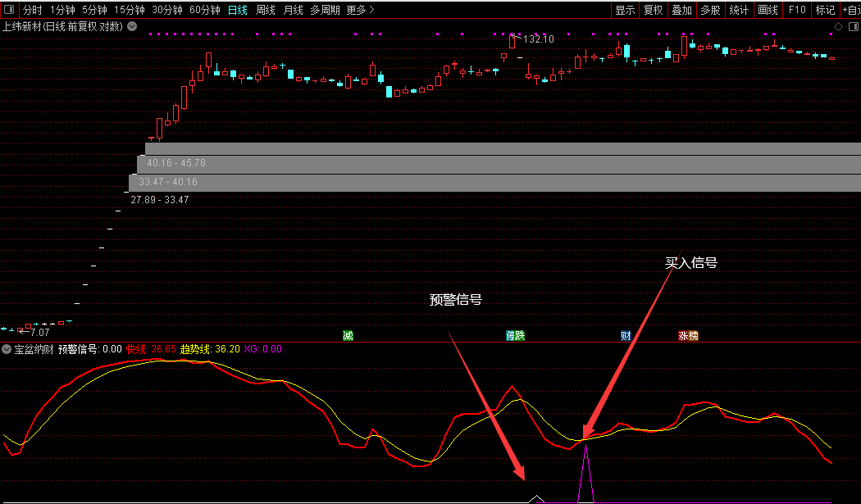Toggle the left panel icon at top-left

tap(9, 10)
